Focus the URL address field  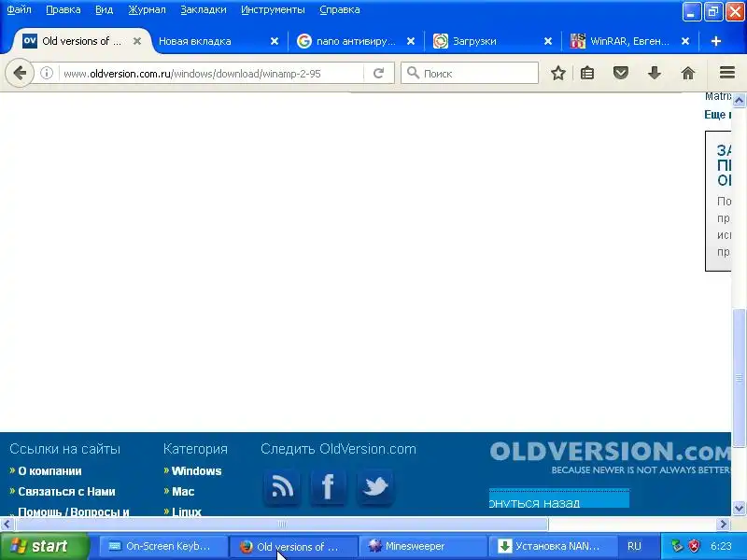212,74
